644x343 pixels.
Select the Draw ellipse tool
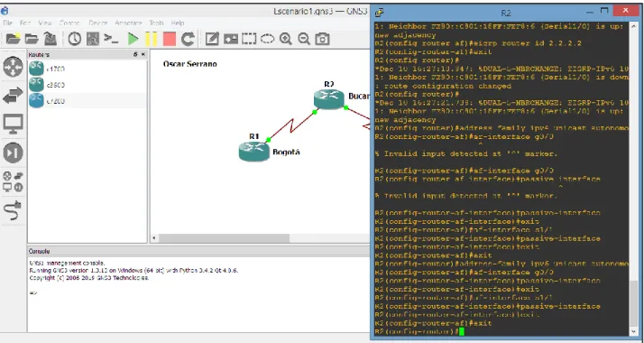(x=267, y=39)
